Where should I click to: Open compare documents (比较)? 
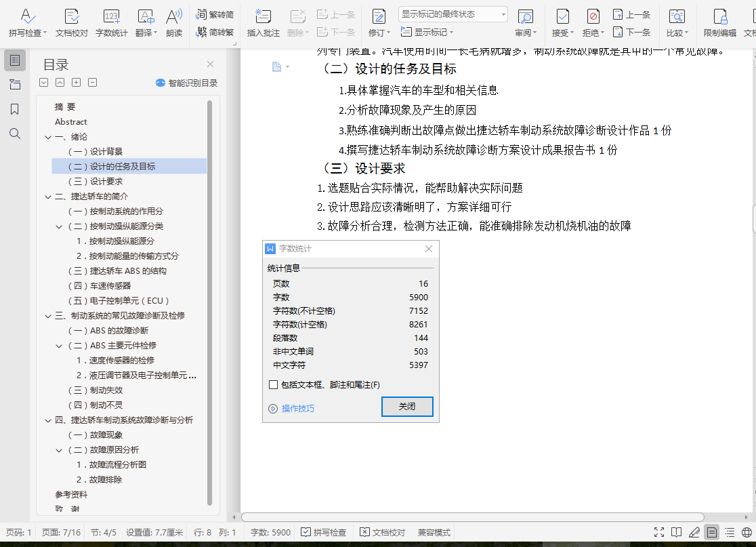[x=677, y=22]
